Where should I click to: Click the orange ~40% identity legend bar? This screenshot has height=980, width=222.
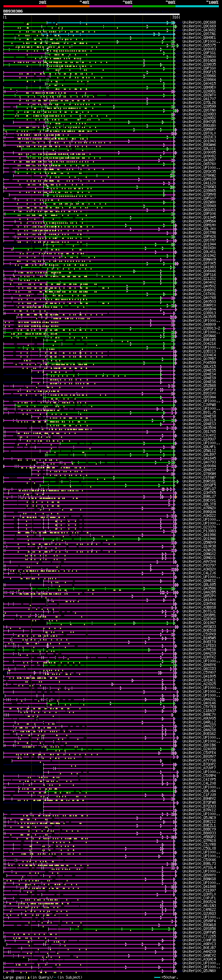click(68, 6)
